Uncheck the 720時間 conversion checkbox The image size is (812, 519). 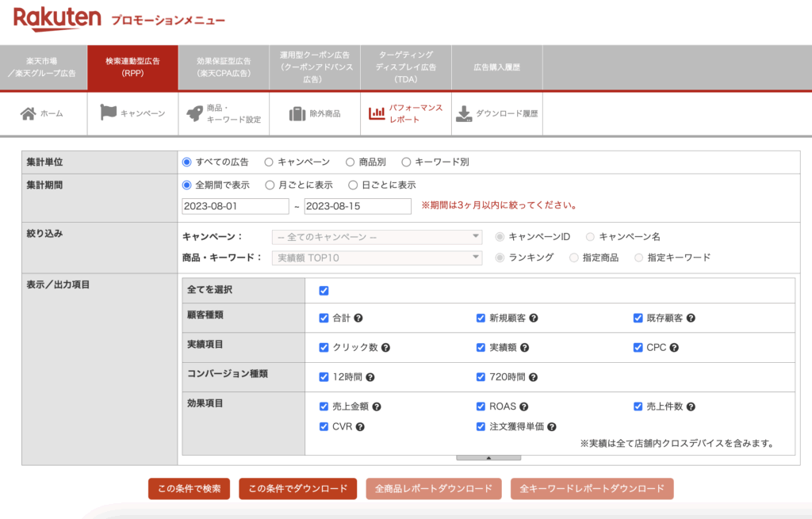tap(481, 377)
